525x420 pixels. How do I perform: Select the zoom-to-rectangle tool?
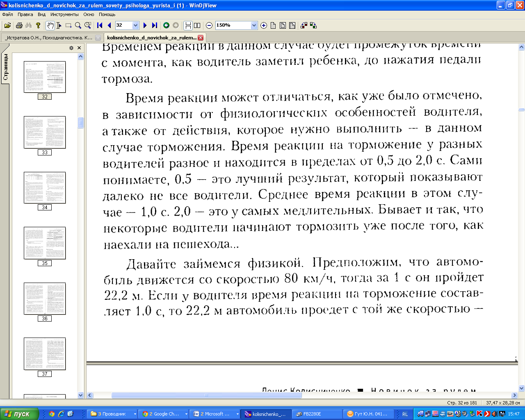coord(88,25)
